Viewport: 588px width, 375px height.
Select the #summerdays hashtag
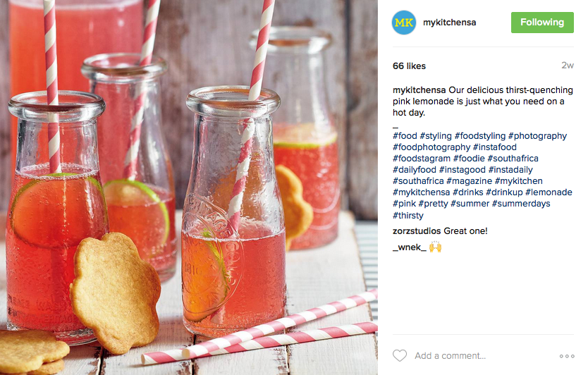[x=521, y=204]
